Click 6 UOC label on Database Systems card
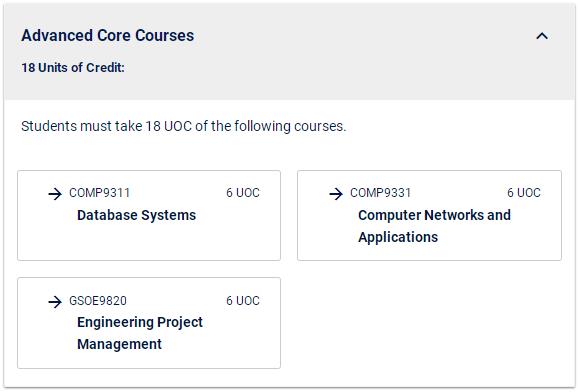The image size is (579, 392). pyautogui.click(x=243, y=193)
